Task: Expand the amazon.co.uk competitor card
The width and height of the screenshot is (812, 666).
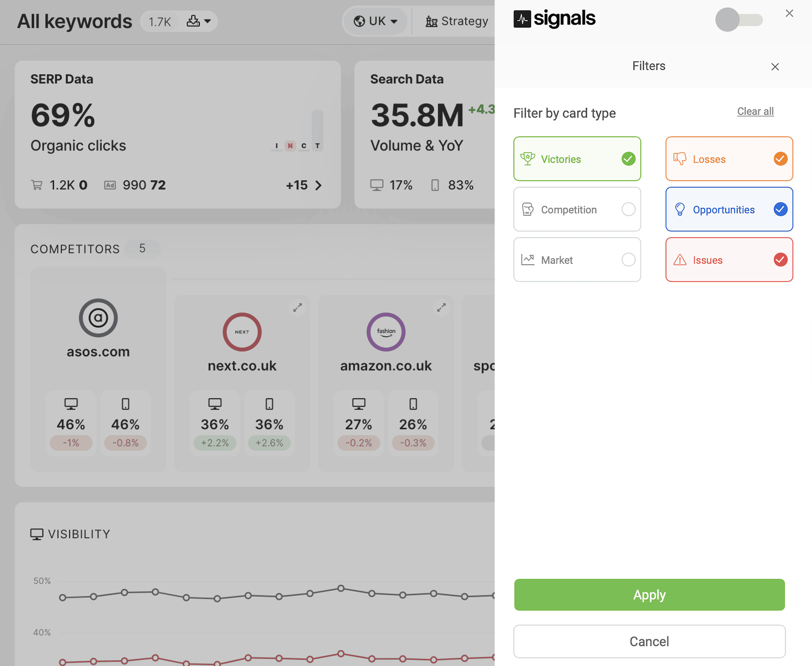Action: [441, 307]
